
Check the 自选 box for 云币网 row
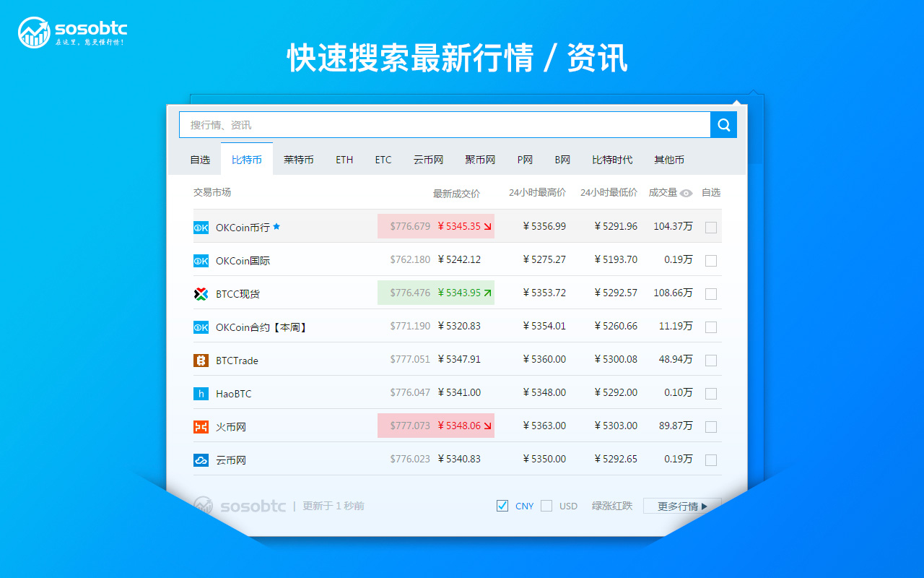click(711, 460)
